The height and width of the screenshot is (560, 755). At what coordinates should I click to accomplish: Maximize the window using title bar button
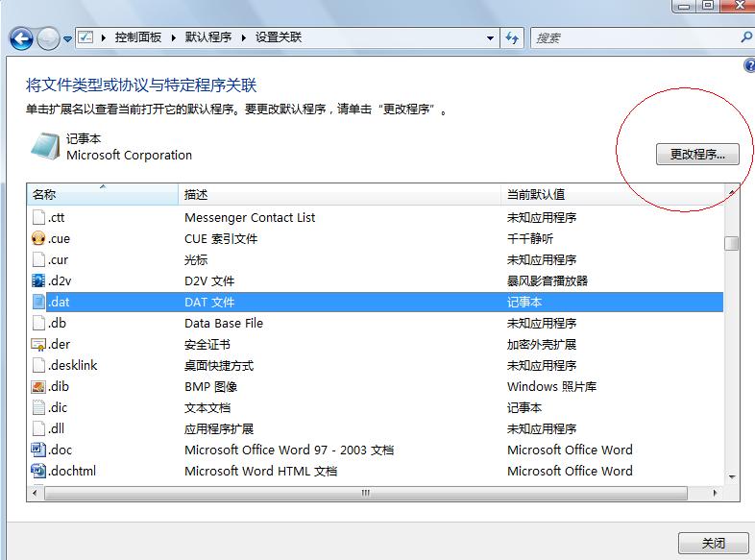pyautogui.click(x=708, y=6)
